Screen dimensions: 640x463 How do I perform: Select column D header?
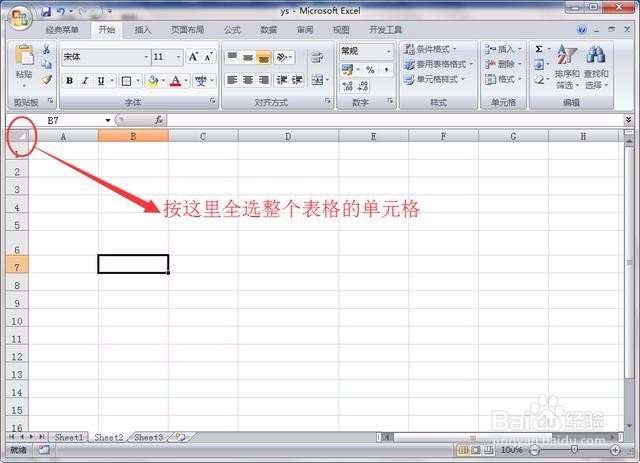(288, 136)
